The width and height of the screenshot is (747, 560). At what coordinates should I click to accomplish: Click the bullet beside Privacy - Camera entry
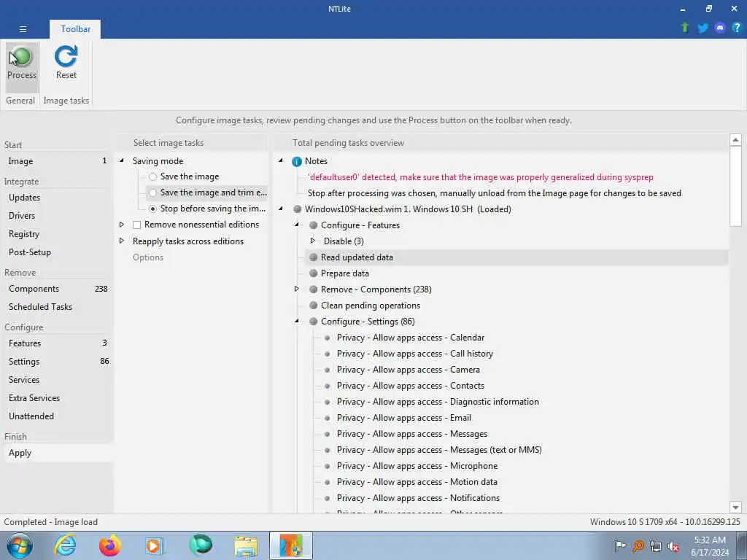click(x=328, y=370)
